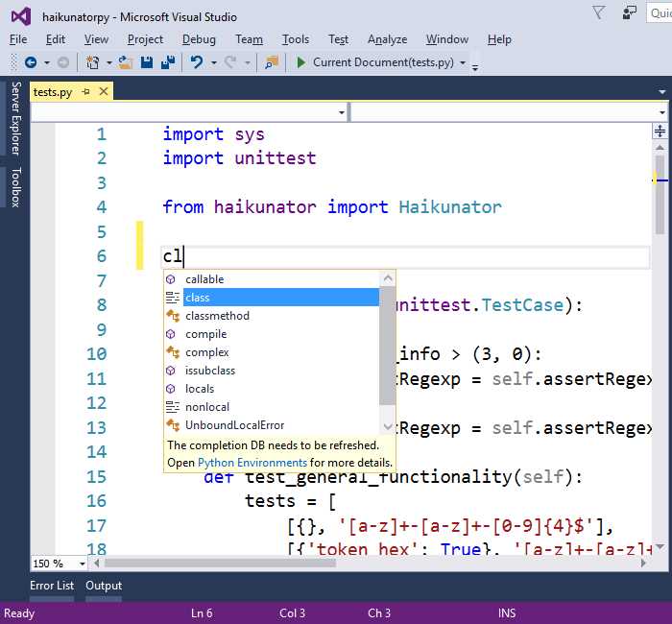Click the completion list scroll up arrow
The height and width of the screenshot is (624, 672).
point(388,279)
